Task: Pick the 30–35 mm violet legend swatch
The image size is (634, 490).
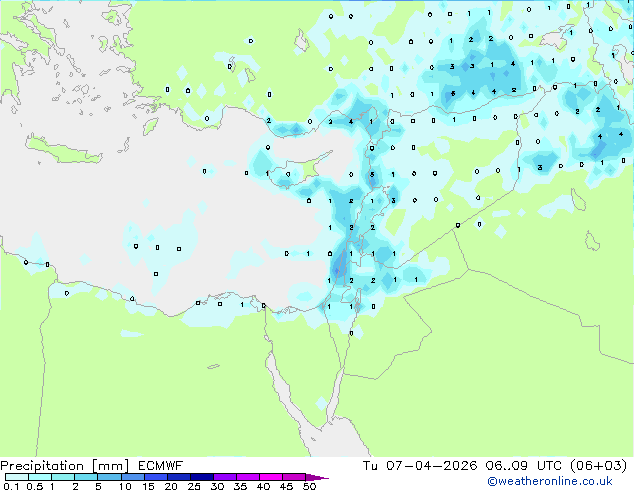Action: pos(225,477)
